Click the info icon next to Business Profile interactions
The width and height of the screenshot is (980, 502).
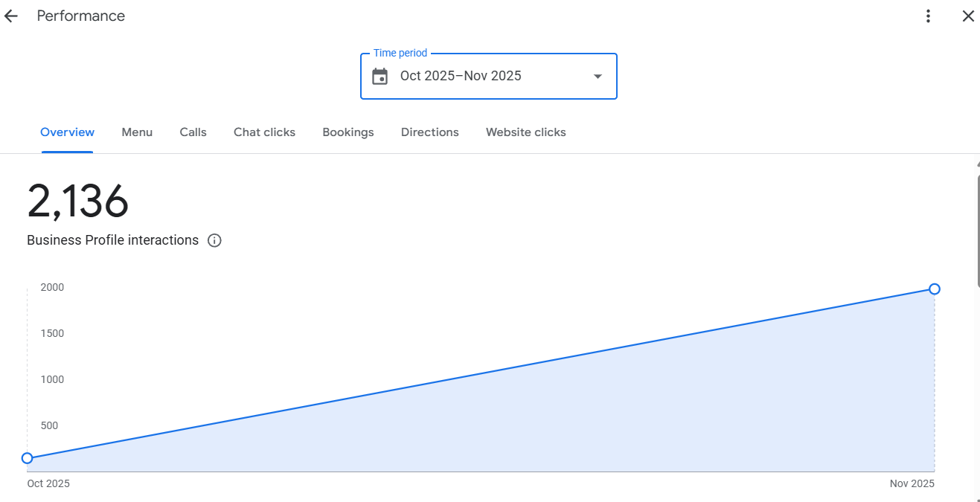click(x=214, y=240)
